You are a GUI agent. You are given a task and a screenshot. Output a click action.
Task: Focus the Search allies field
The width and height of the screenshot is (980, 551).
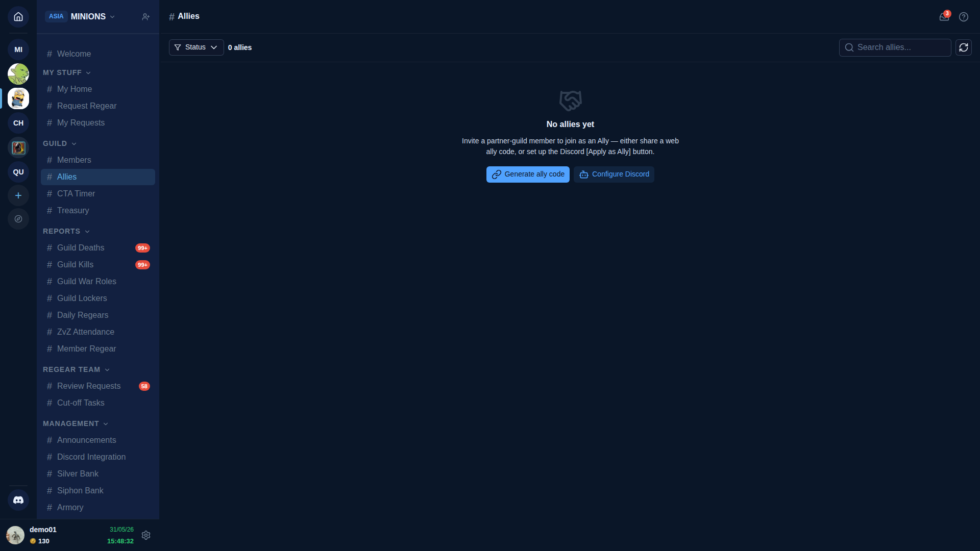895,47
